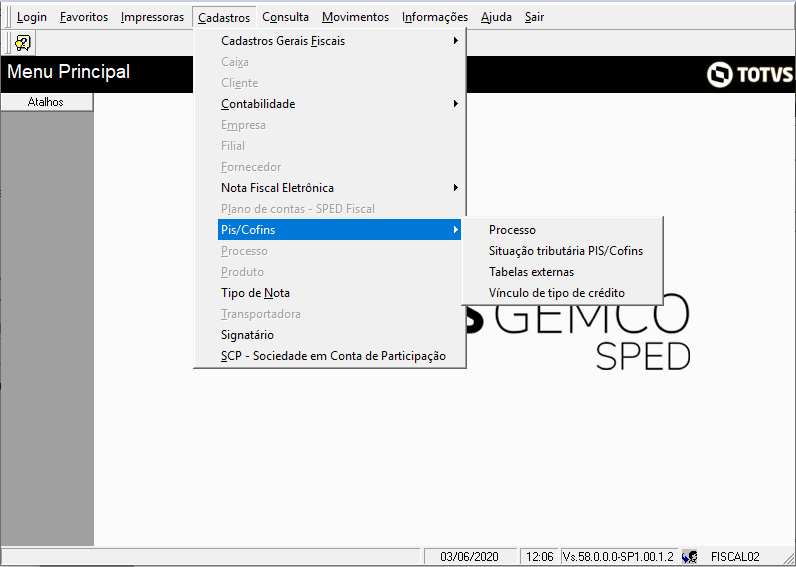This screenshot has height=567, width=796.
Task: Click the time 12:06 in status bar
Action: tap(539, 556)
